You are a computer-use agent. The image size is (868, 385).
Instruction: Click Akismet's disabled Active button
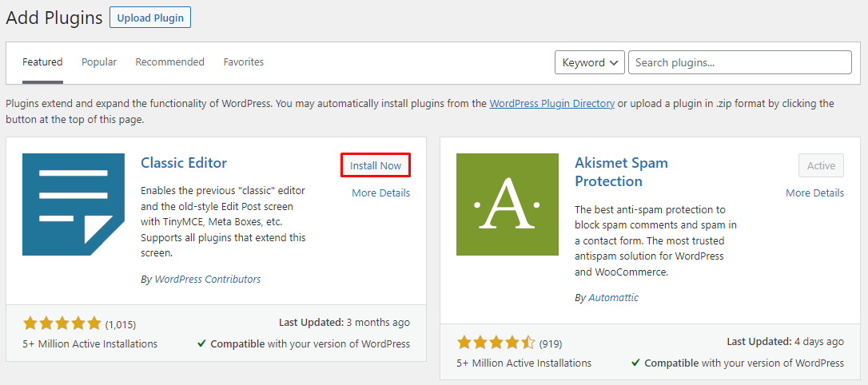click(x=822, y=165)
